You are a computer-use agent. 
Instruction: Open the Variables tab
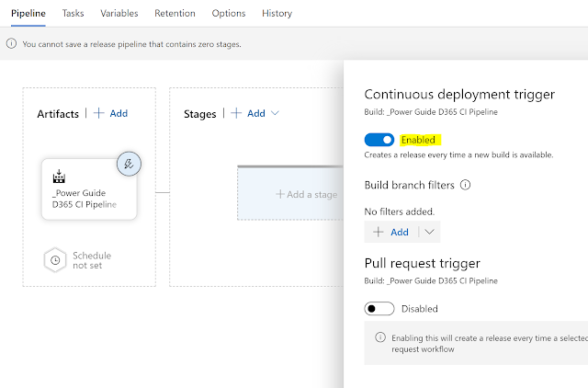(x=119, y=14)
